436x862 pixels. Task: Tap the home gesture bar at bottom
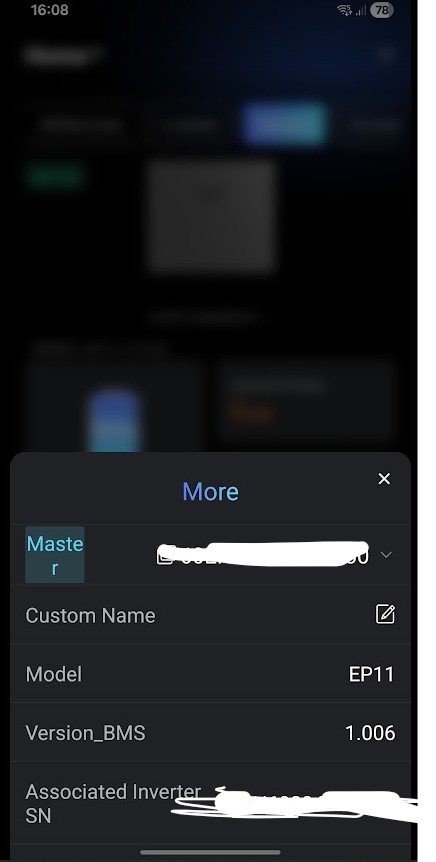point(211,853)
